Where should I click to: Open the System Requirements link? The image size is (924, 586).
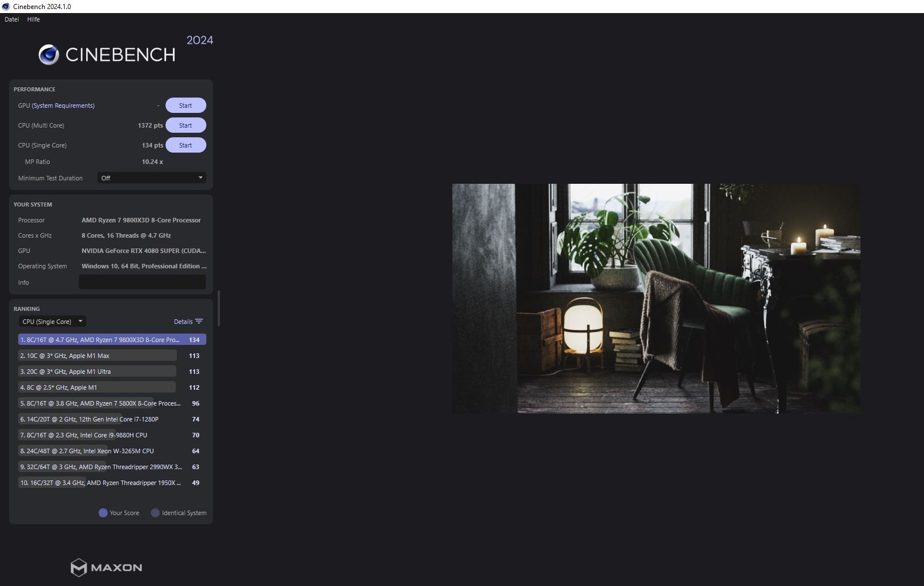(x=63, y=106)
